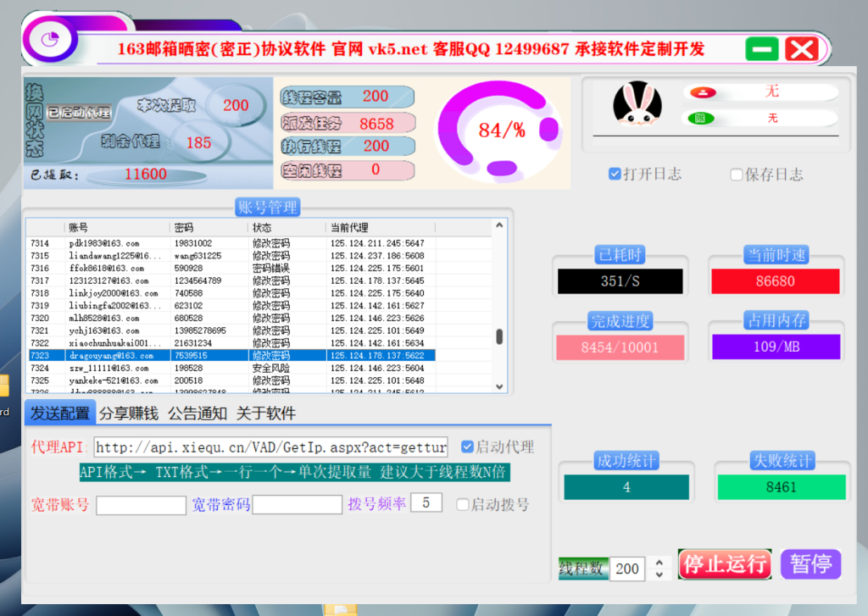868x616 pixels.
Task: Click the 账号 column header
Action: pyautogui.click(x=117, y=227)
